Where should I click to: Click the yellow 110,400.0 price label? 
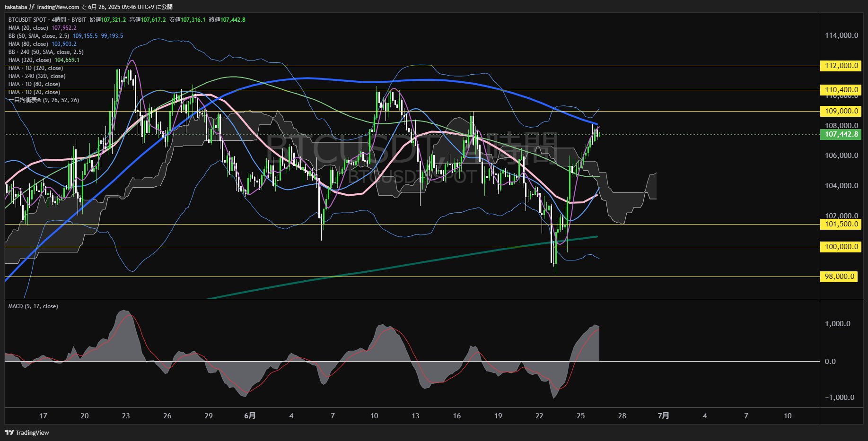841,89
